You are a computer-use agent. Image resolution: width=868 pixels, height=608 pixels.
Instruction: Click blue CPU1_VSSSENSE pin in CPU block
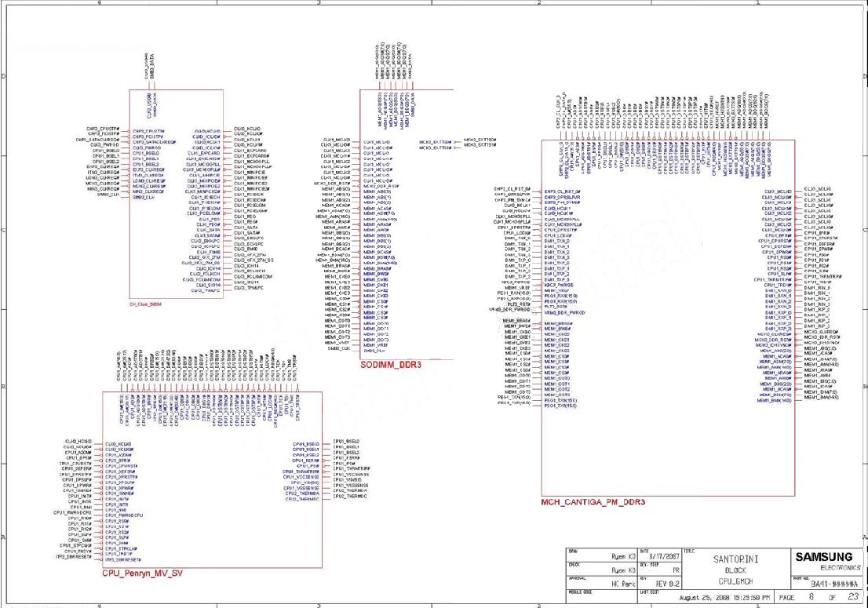point(301,489)
